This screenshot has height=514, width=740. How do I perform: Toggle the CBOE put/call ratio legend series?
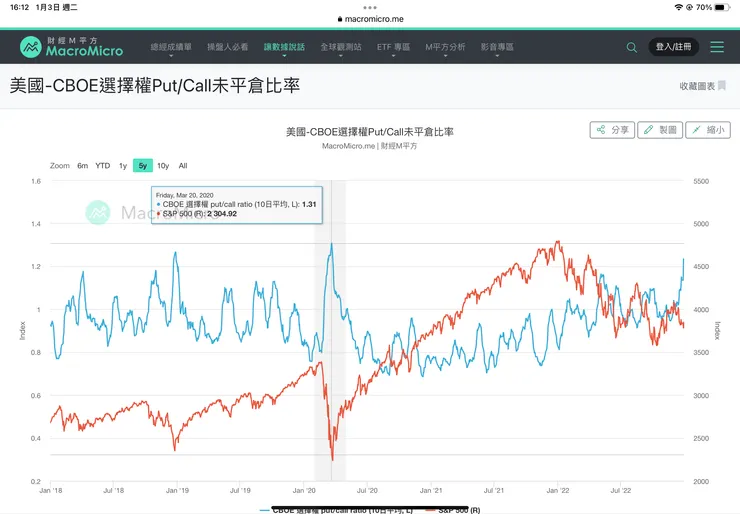point(337,510)
